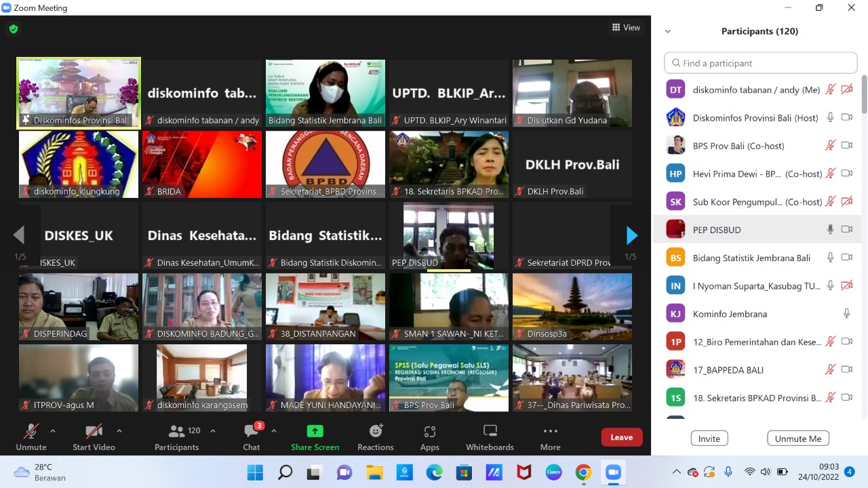
Task: Click camera icon of Diskominfos Provinsi Bali host
Action: click(x=846, y=117)
